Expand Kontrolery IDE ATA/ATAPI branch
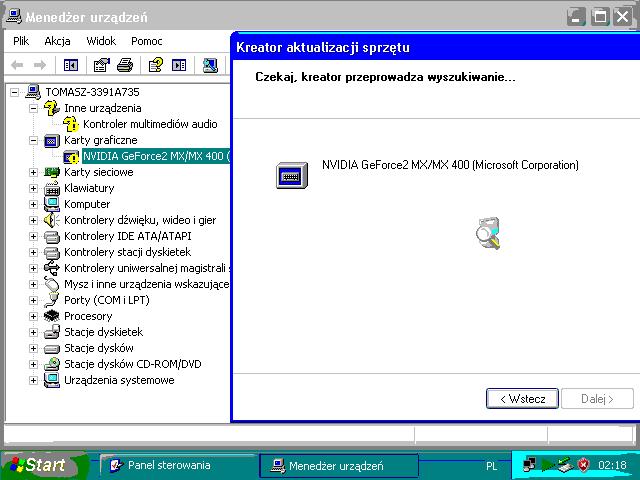The image size is (640, 480). [33, 236]
